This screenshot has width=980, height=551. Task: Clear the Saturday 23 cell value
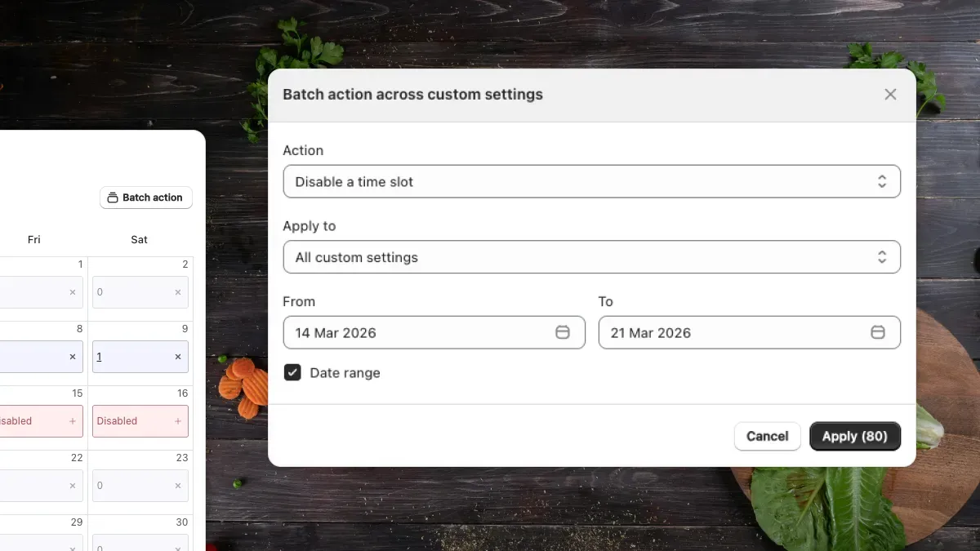coord(178,485)
